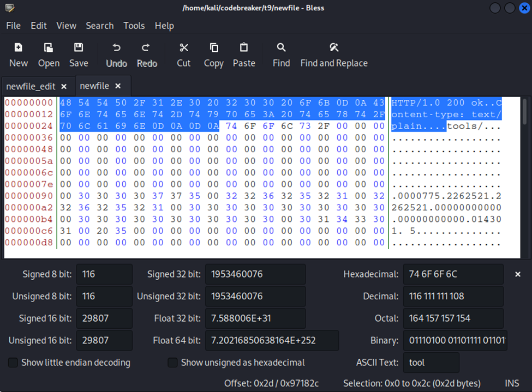532x392 pixels.
Task: Click the ASCII Text field
Action: tap(431, 363)
